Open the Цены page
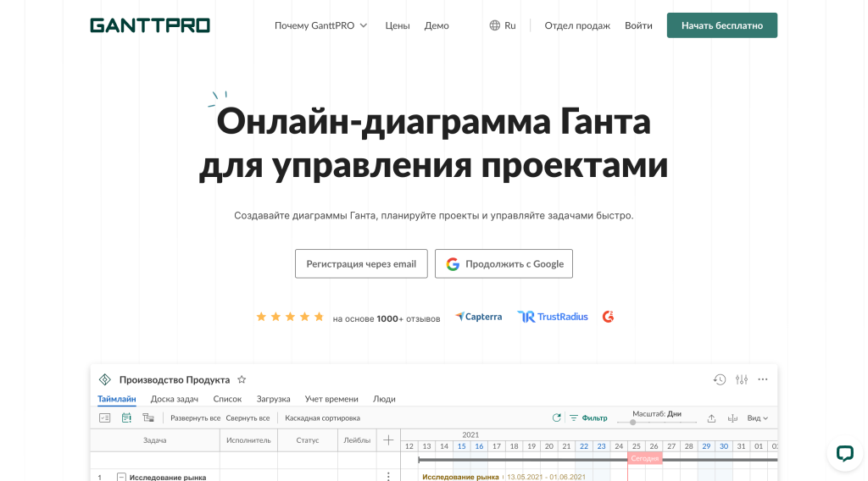The height and width of the screenshot is (481, 868). 398,25
